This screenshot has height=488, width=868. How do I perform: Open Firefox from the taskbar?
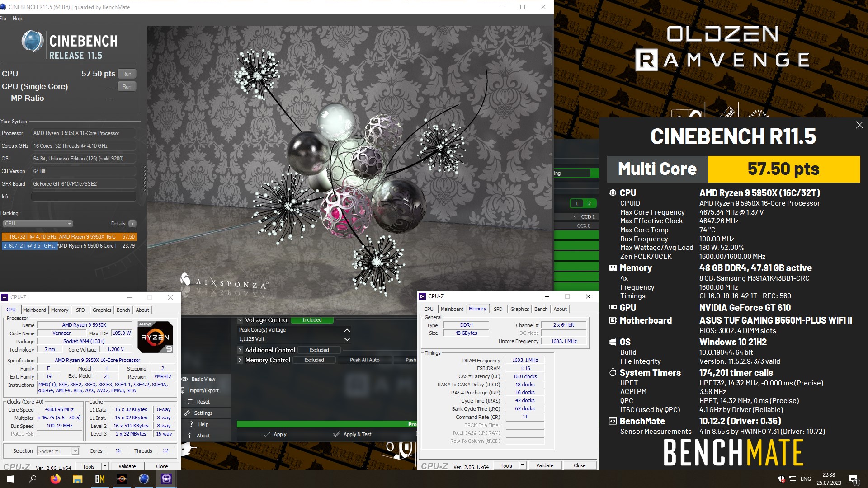tap(55, 479)
